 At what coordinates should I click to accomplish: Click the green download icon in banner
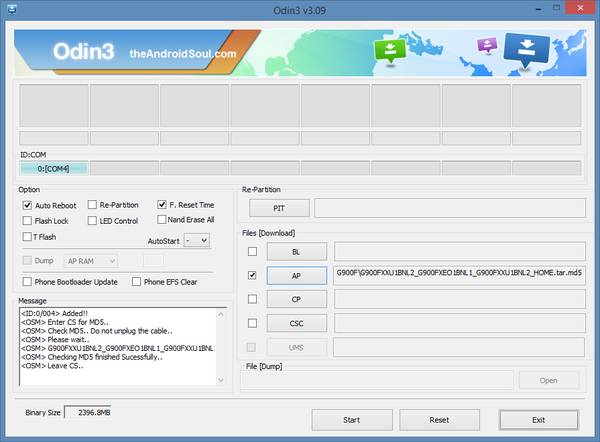(x=390, y=51)
